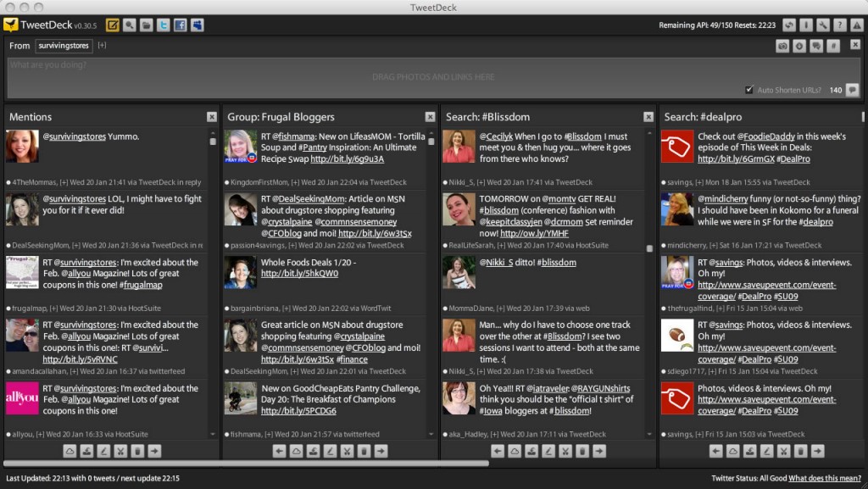This screenshot has width=868, height=489.
Task: Open the bit.ly/6g9u3A link in KingdomFirstMom tweet
Action: 347,158
